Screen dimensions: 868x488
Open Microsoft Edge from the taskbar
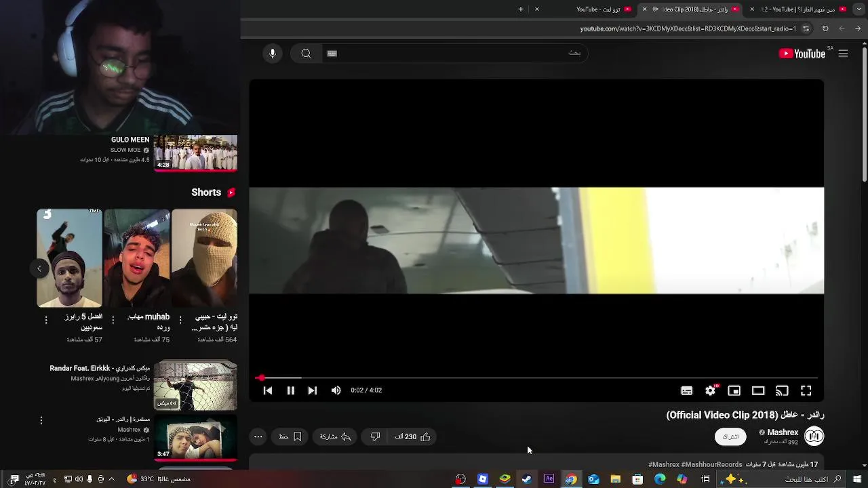click(x=660, y=479)
